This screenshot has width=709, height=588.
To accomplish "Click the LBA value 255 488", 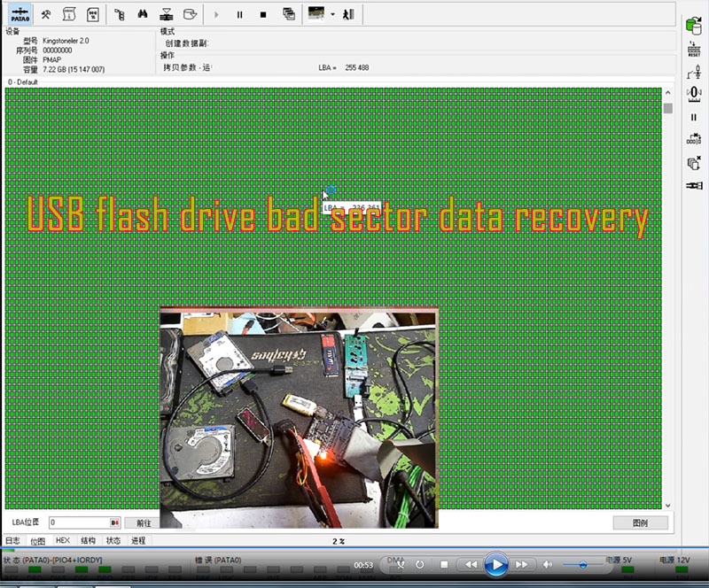I will (357, 67).
